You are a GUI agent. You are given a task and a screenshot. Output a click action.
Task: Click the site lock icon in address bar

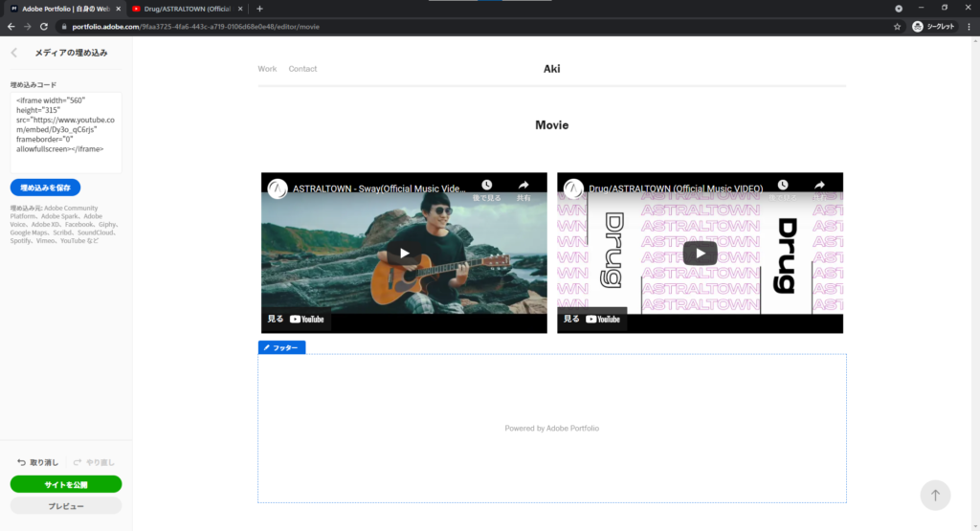[x=64, y=27]
